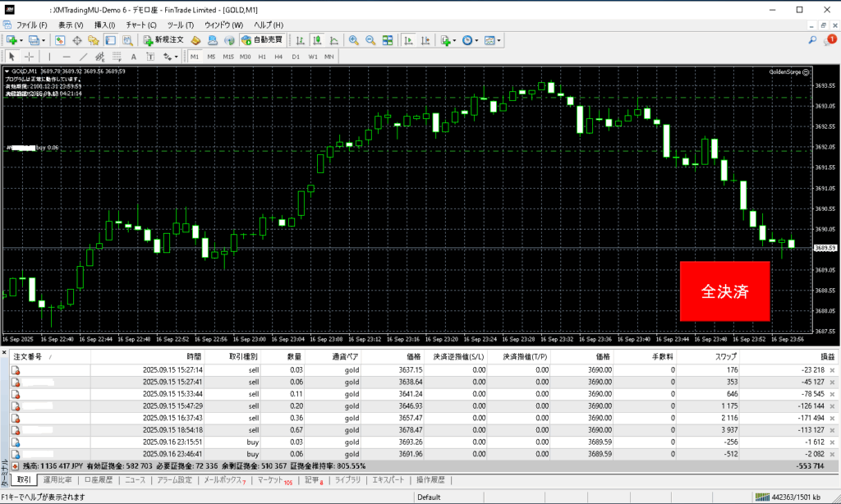The image size is (841, 504).
Task: Select the M15 timeframe button
Action: point(227,57)
